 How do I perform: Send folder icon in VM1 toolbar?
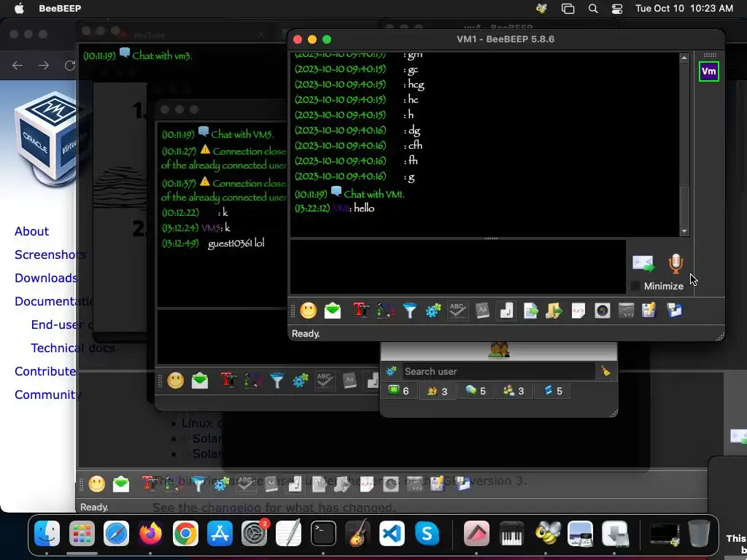click(x=554, y=311)
